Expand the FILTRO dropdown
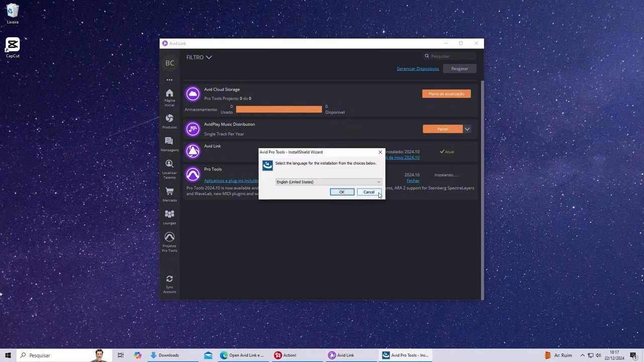Screen dimensions: 644x362 pos(199,57)
